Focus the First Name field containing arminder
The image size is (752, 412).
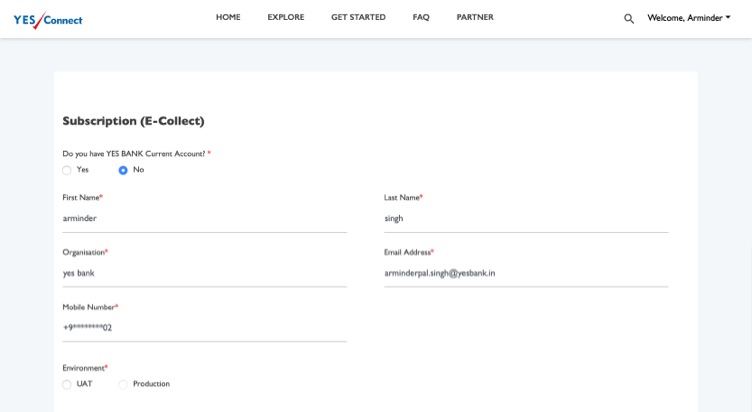click(204, 218)
